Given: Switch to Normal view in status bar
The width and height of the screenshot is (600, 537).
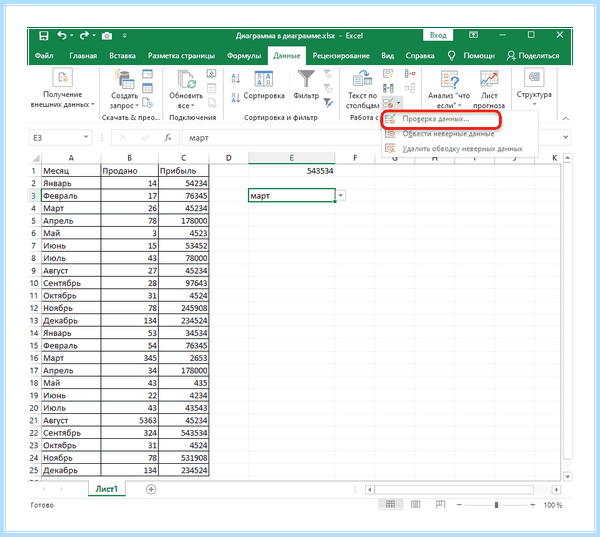Looking at the screenshot, I should [390, 504].
